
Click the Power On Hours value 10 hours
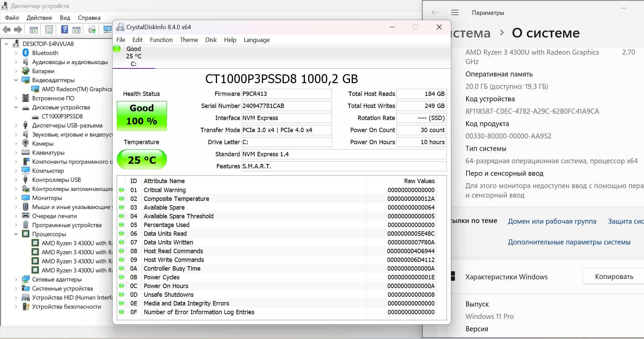(x=421, y=142)
